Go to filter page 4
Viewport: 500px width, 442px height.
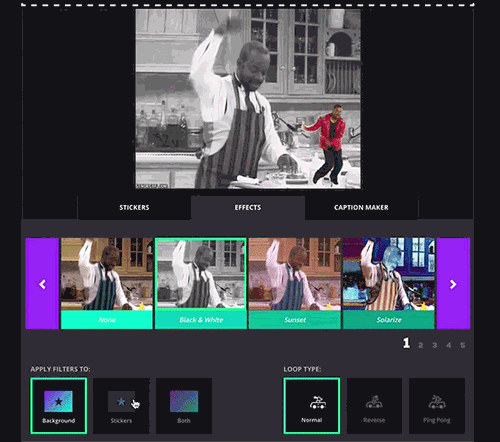click(449, 345)
